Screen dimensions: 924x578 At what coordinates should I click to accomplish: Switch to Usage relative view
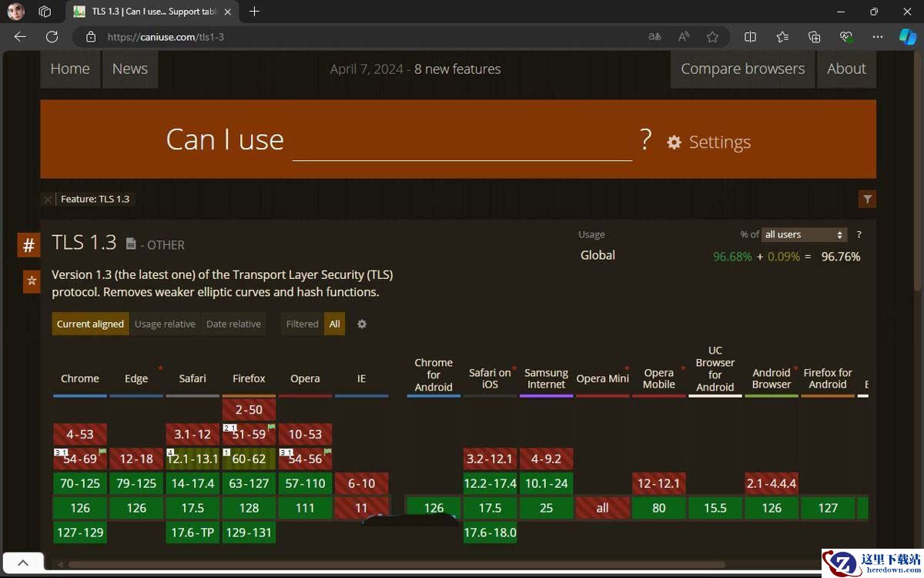click(165, 324)
